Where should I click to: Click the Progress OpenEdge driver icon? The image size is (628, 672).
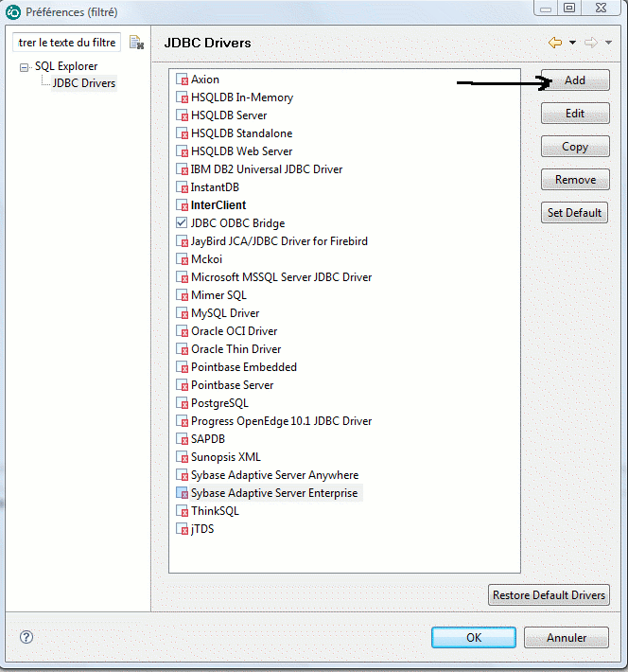(x=182, y=422)
